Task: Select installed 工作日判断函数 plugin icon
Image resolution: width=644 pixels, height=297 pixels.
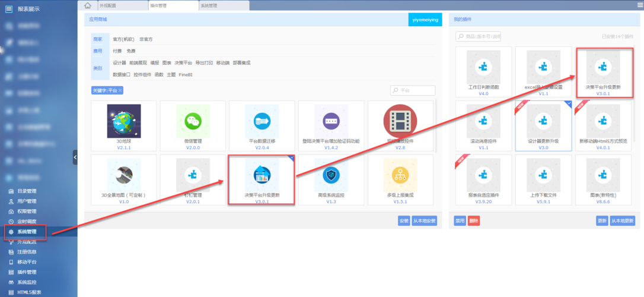Action: click(483, 67)
